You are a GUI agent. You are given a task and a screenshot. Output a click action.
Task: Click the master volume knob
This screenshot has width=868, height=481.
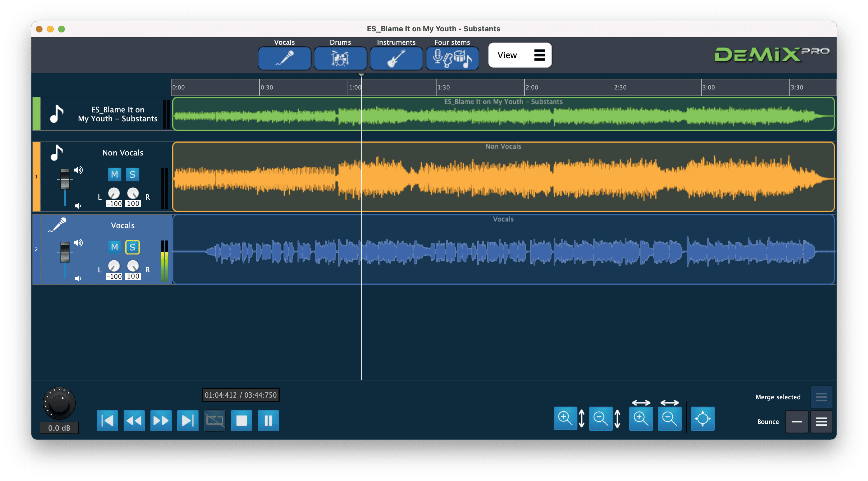click(x=59, y=403)
